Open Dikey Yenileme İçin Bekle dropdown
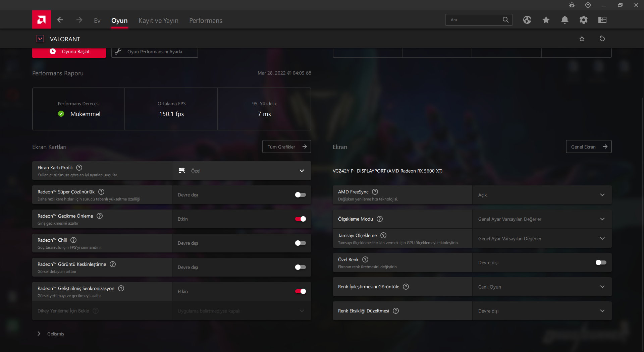The image size is (644, 352). 241,311
